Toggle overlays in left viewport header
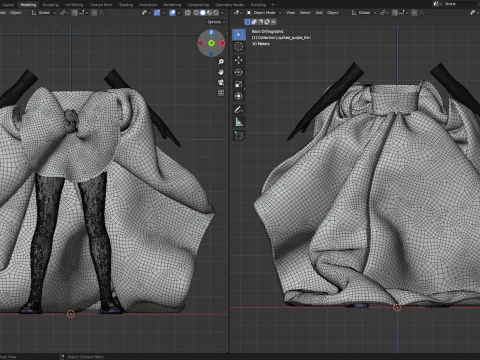Viewport: 480px width, 360px height. pyautogui.click(x=172, y=13)
